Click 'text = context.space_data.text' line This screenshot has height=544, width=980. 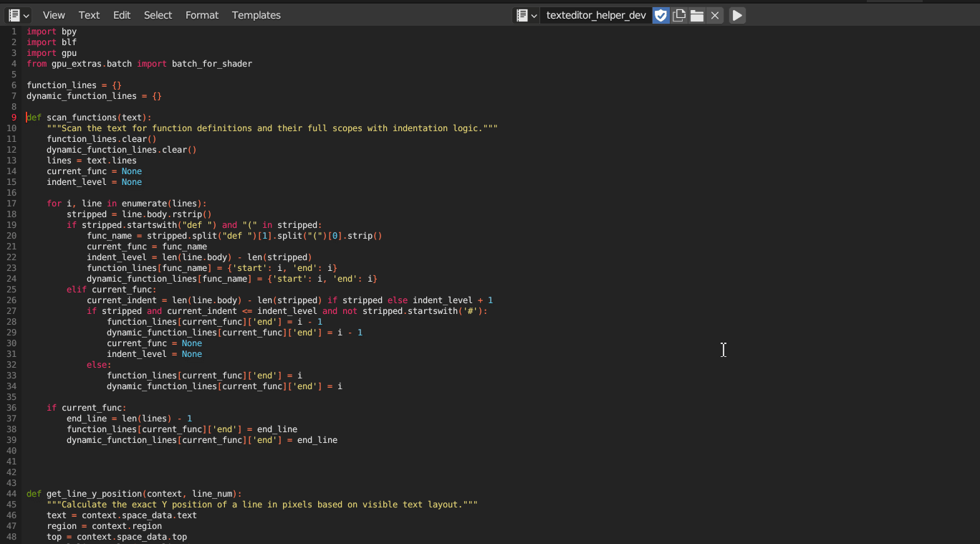(x=122, y=515)
